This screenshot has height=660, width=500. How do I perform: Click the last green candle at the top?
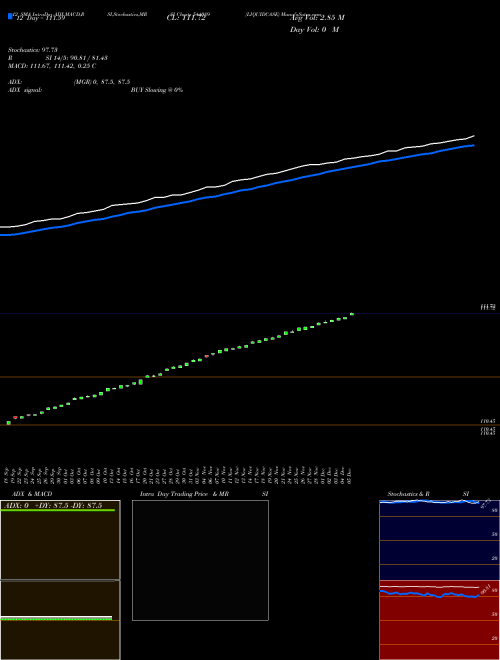[352, 314]
